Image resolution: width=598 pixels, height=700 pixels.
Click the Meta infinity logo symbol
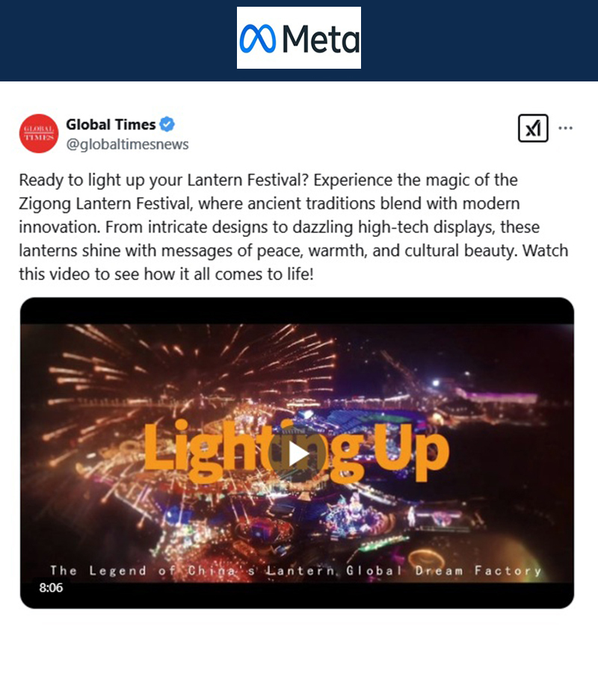(257, 38)
